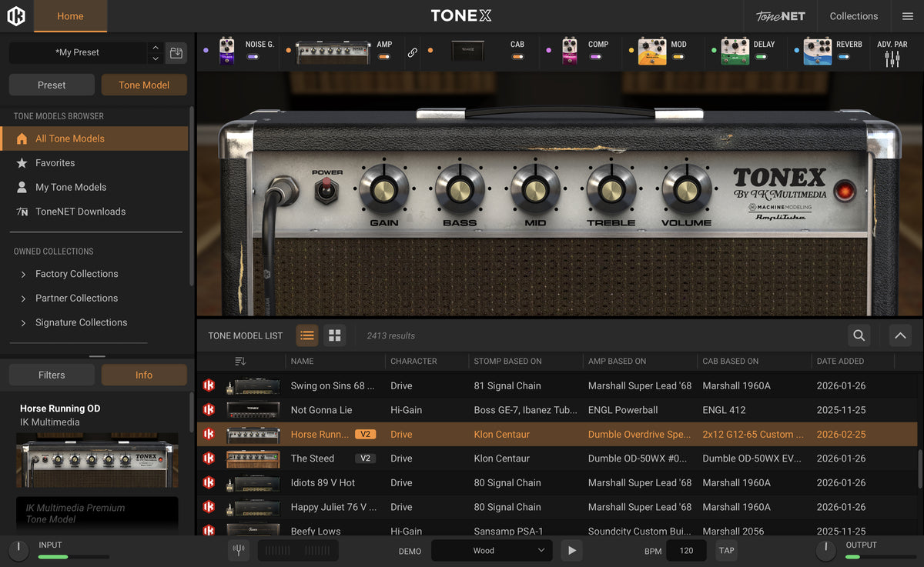Switch tone model list to list view
924x567 pixels.
[307, 335]
